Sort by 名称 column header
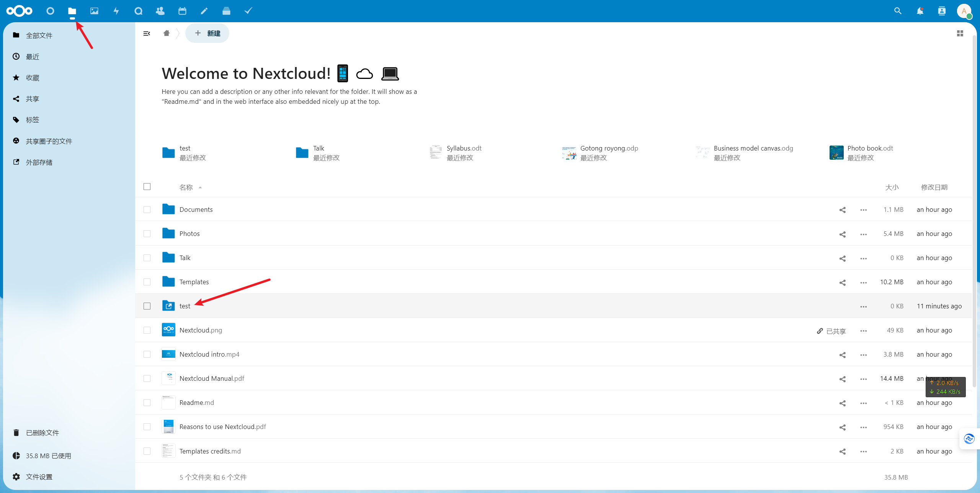Screen dimensions: 980x493 coord(186,187)
